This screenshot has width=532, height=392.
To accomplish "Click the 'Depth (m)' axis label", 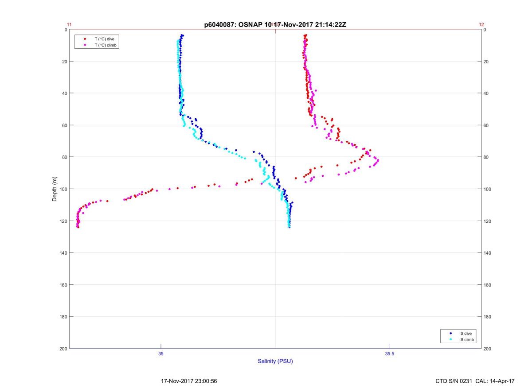I will pos(55,189).
